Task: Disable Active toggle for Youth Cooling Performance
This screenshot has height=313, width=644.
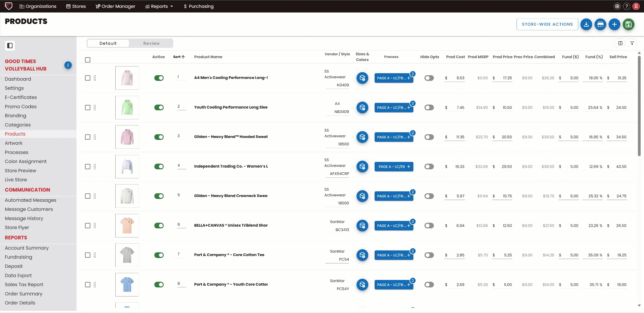Action: [x=159, y=108]
